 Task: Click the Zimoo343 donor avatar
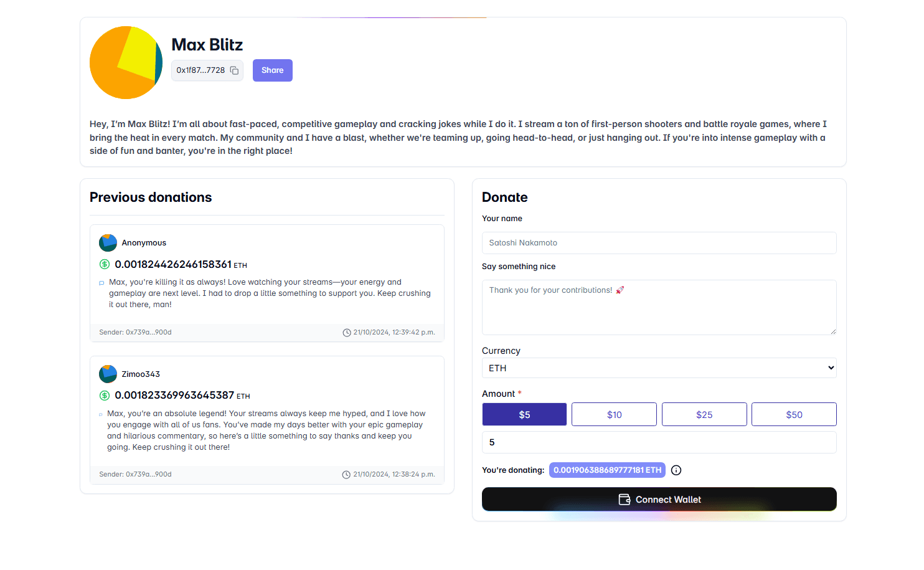[x=108, y=374]
